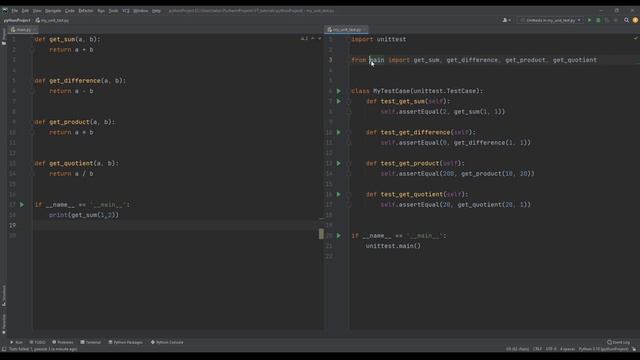
Task: Open the Edit menu
Action: coord(25,11)
